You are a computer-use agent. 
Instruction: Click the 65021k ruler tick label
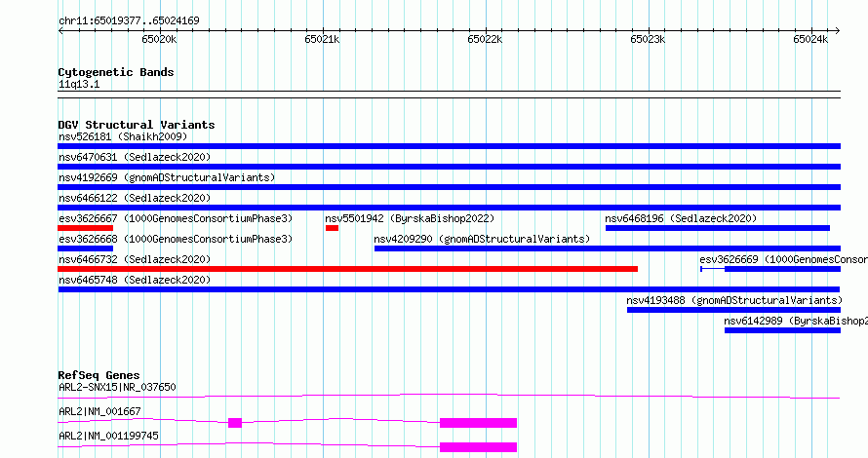tap(322, 39)
